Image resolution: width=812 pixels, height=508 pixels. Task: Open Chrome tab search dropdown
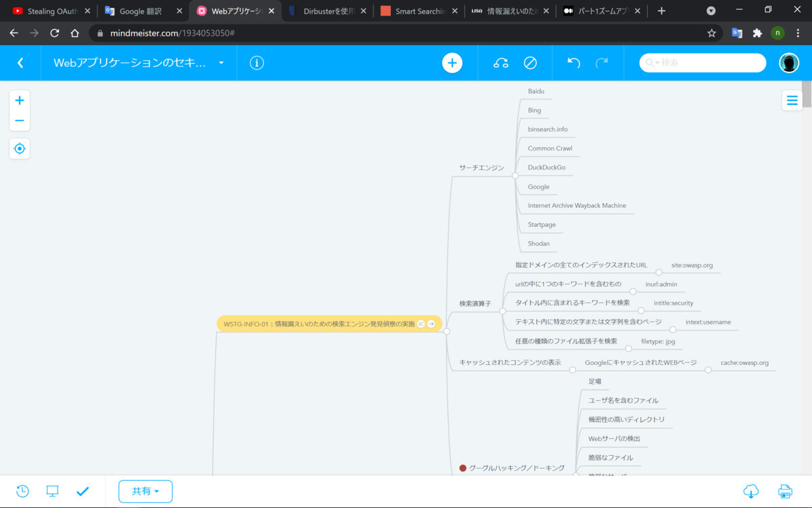coord(711,11)
